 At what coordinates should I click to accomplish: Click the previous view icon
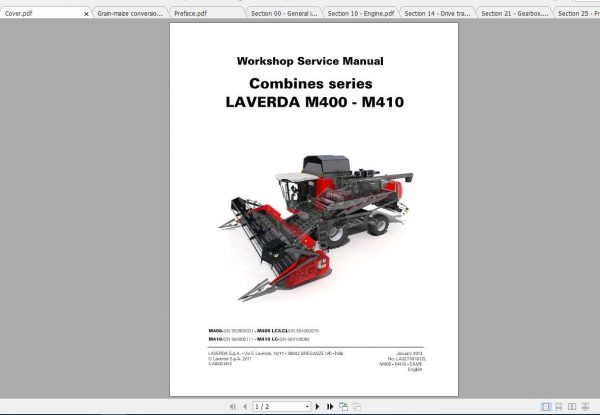(x=344, y=407)
